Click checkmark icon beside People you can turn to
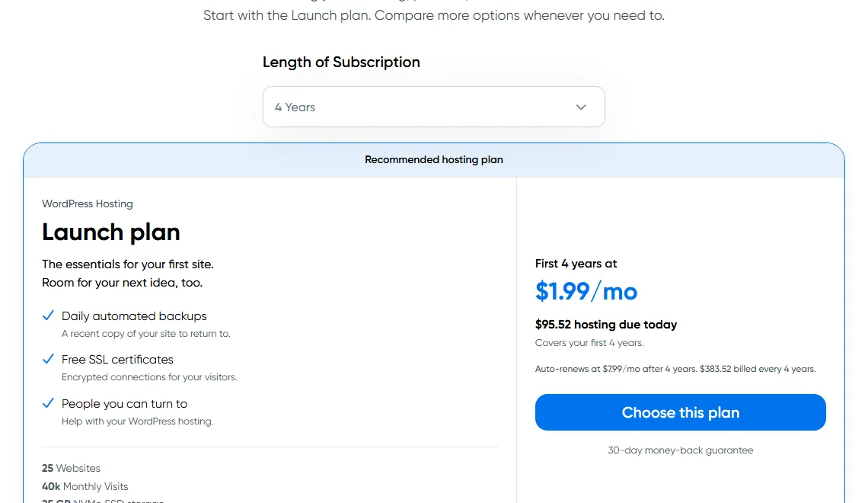 pyautogui.click(x=48, y=403)
